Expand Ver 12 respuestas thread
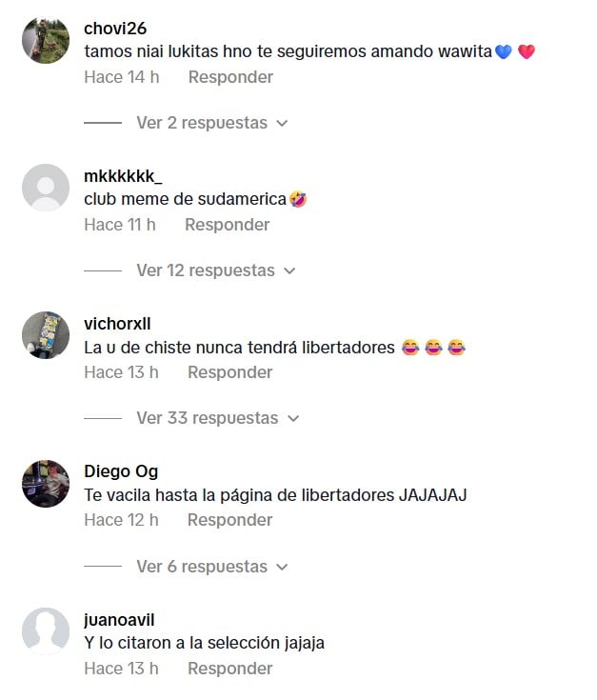 pos(216,270)
